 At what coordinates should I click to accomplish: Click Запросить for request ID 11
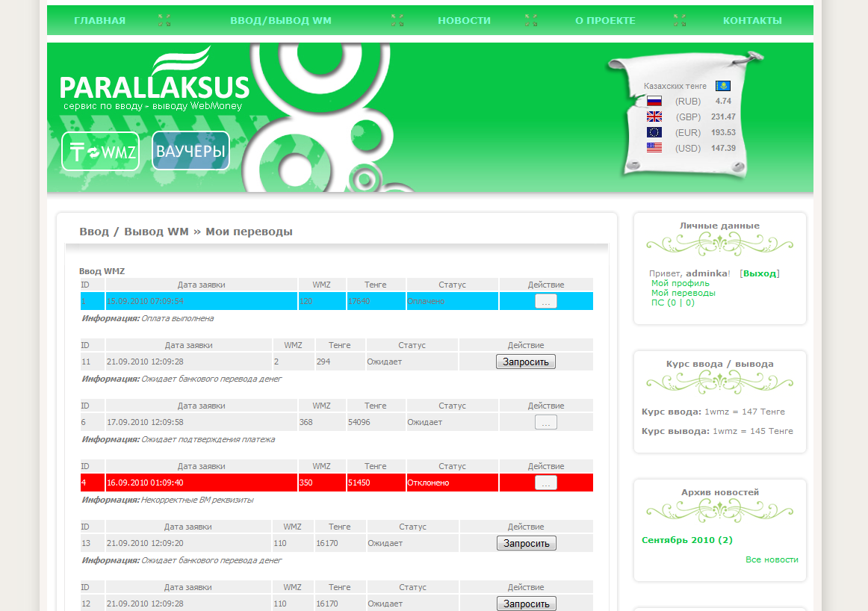click(x=526, y=362)
